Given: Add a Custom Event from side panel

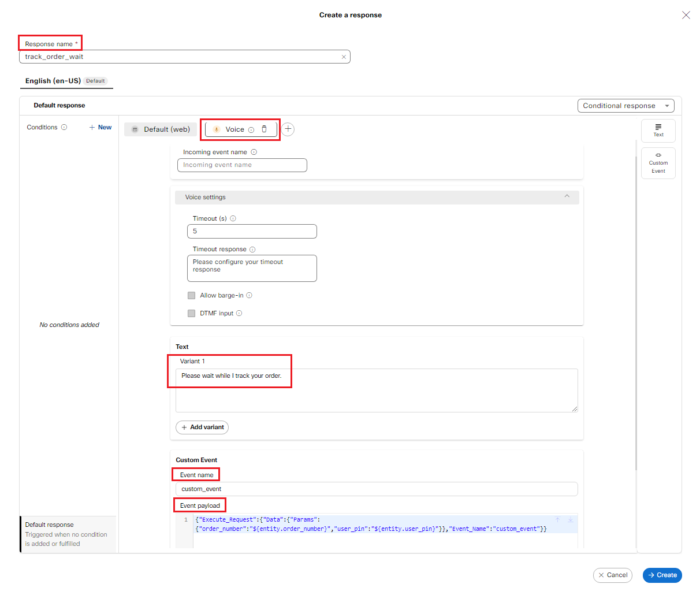Looking at the screenshot, I should tap(658, 163).
